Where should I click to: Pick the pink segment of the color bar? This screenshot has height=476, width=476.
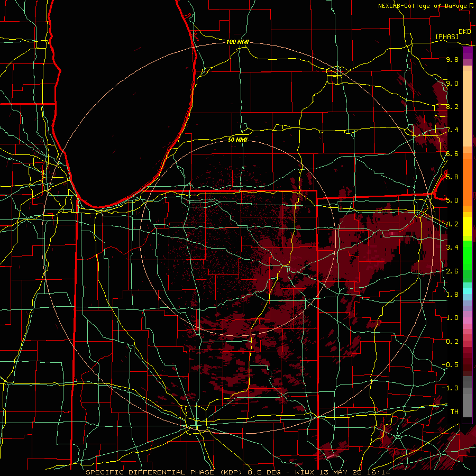[467, 321]
